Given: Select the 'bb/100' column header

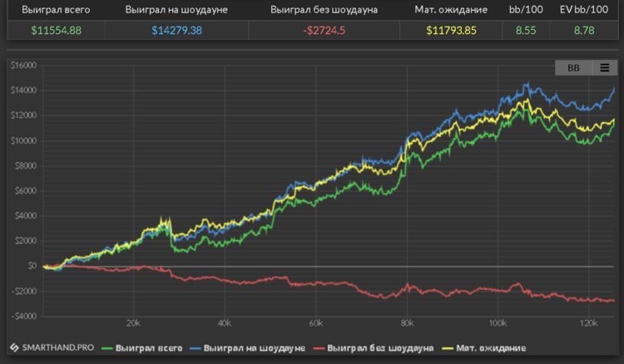Looking at the screenshot, I should click(x=524, y=10).
